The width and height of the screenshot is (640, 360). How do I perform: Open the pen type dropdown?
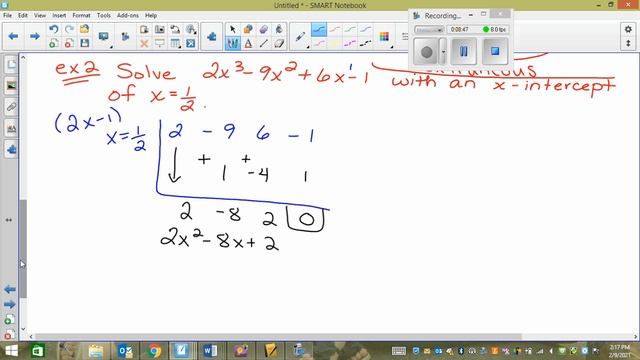point(301,37)
